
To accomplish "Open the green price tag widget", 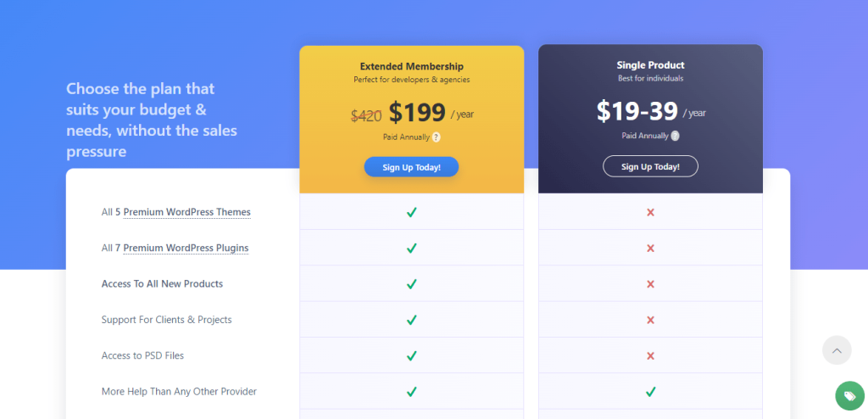I will tap(849, 396).
